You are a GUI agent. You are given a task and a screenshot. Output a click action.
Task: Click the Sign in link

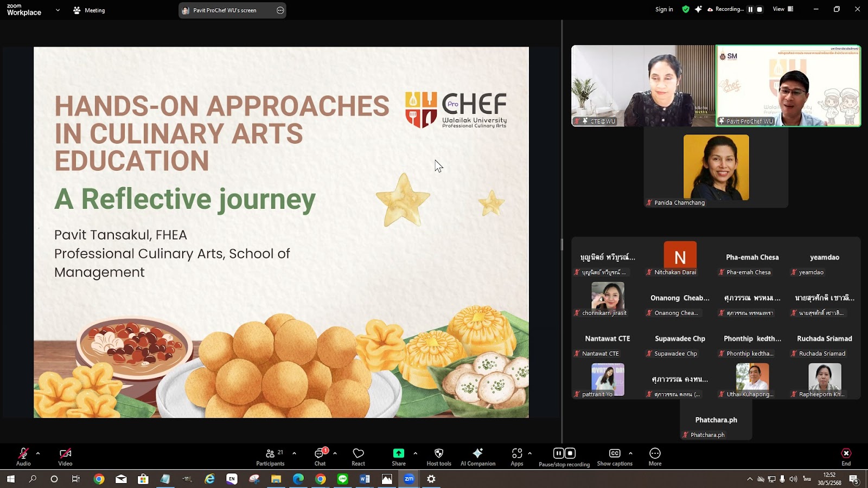point(663,9)
